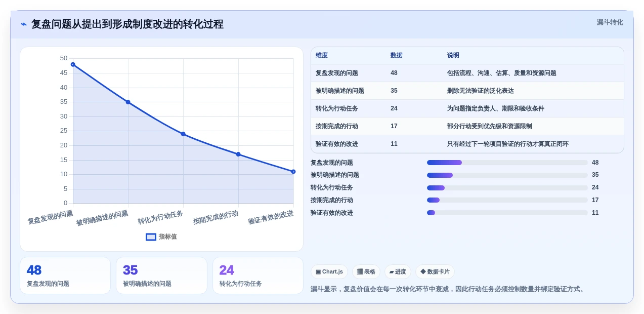Image resolution: width=644 pixels, height=314 pixels.
Task: Click x-axis label 被明确描述的问题
Action: pyautogui.click(x=102, y=218)
